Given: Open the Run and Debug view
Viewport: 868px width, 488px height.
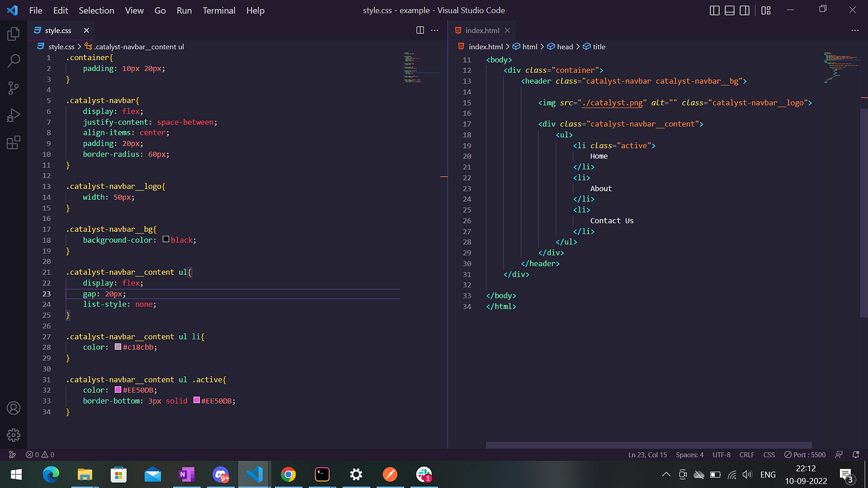Looking at the screenshot, I should coord(13,115).
